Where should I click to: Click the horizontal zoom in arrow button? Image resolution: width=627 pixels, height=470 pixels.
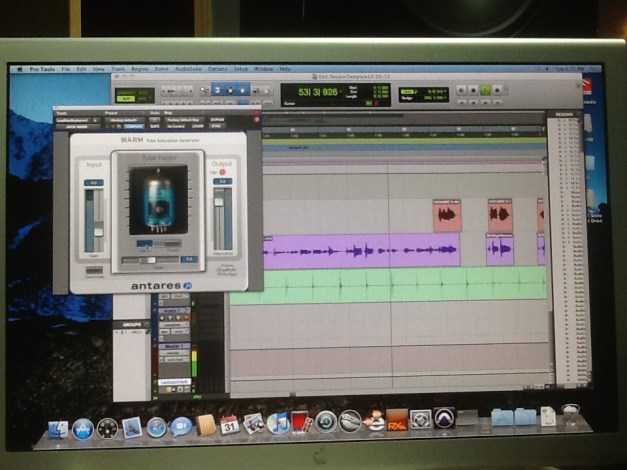(190, 91)
